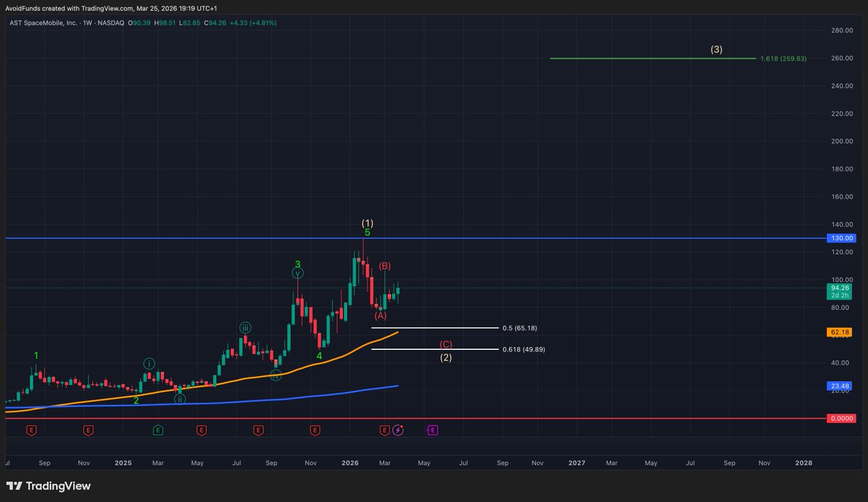Image resolution: width=868 pixels, height=502 pixels.
Task: Click the circled iv wave label
Action: pyautogui.click(x=276, y=375)
